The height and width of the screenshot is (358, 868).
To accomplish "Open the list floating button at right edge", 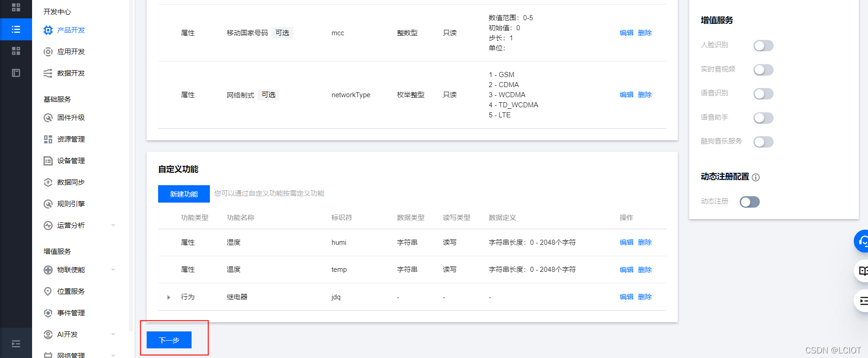I will point(862,301).
